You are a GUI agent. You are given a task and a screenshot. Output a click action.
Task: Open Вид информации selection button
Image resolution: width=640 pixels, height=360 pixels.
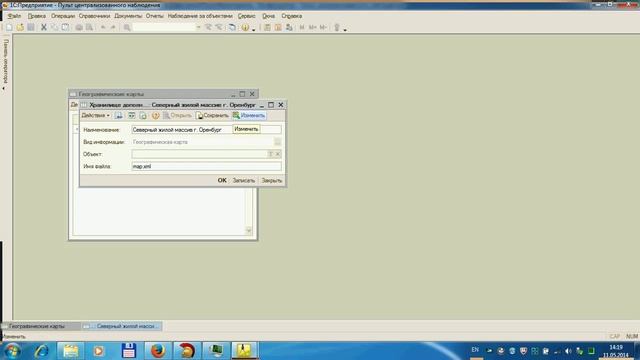pyautogui.click(x=277, y=142)
